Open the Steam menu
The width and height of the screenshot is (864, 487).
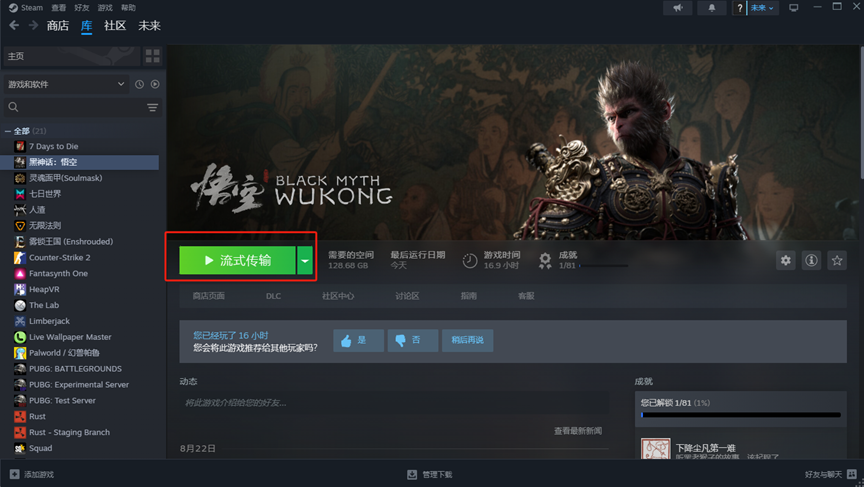pyautogui.click(x=26, y=8)
